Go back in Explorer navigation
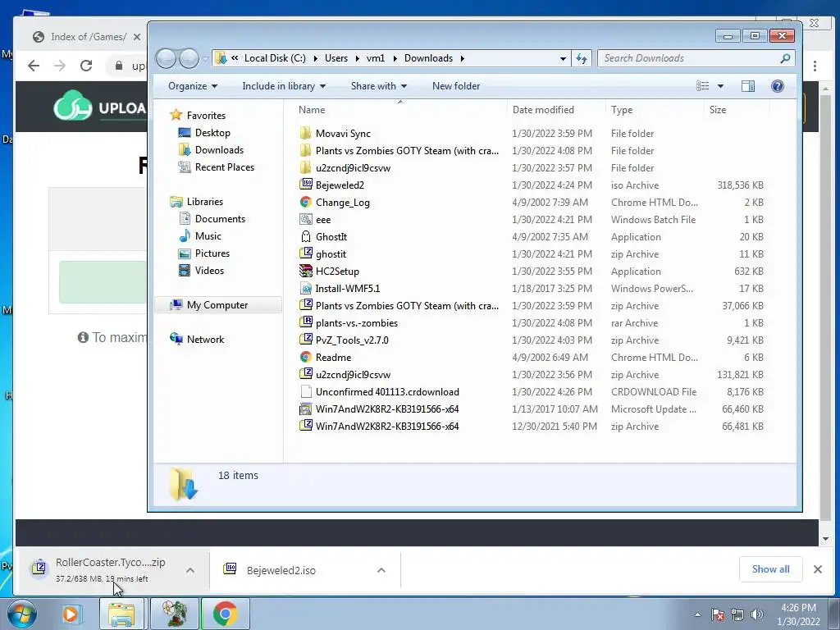Image resolution: width=840 pixels, height=630 pixels. 166,58
